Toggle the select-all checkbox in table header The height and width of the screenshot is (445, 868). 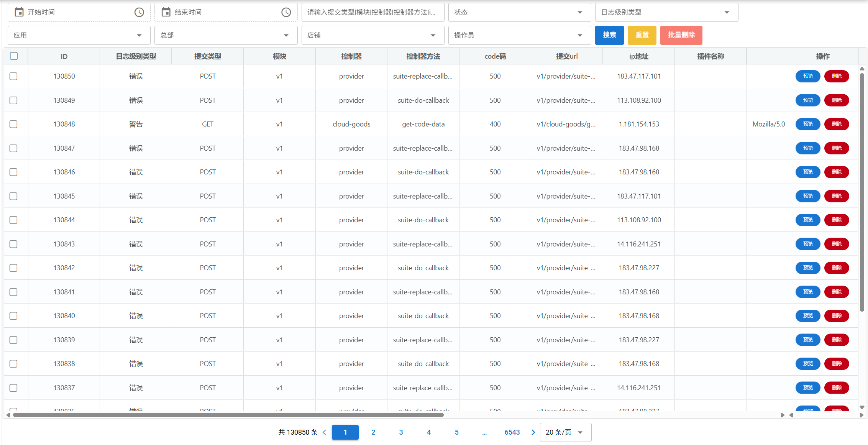14,56
